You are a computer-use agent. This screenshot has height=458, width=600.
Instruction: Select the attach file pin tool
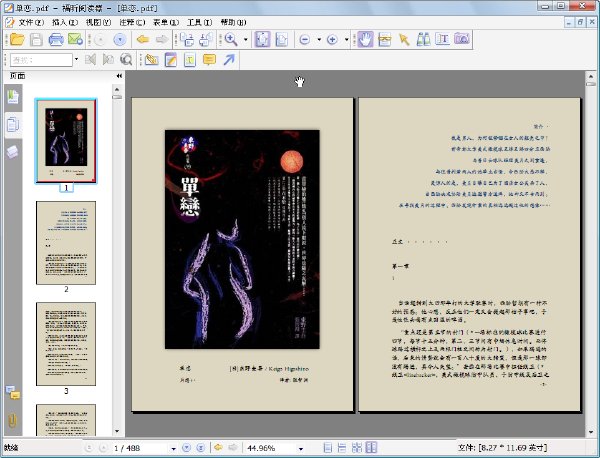(152, 60)
